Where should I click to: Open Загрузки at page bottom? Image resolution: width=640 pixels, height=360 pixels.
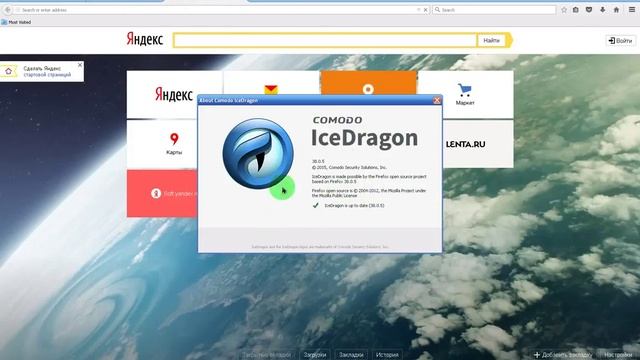click(315, 355)
